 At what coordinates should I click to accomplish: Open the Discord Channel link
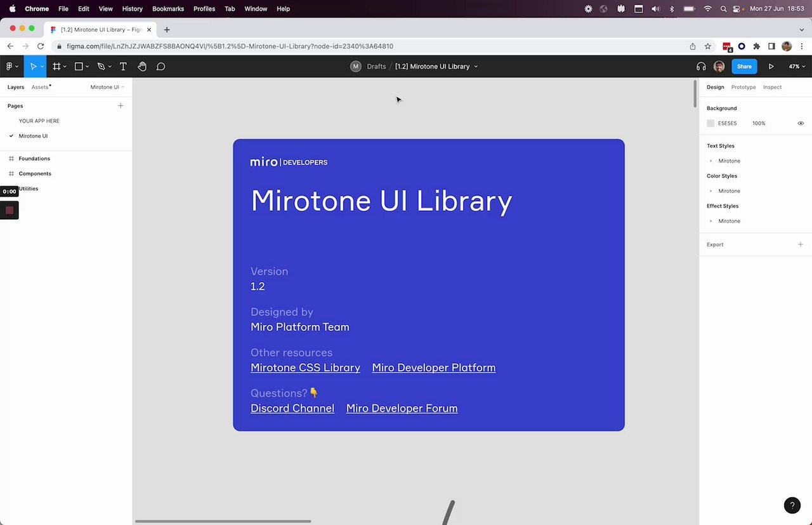(x=292, y=408)
